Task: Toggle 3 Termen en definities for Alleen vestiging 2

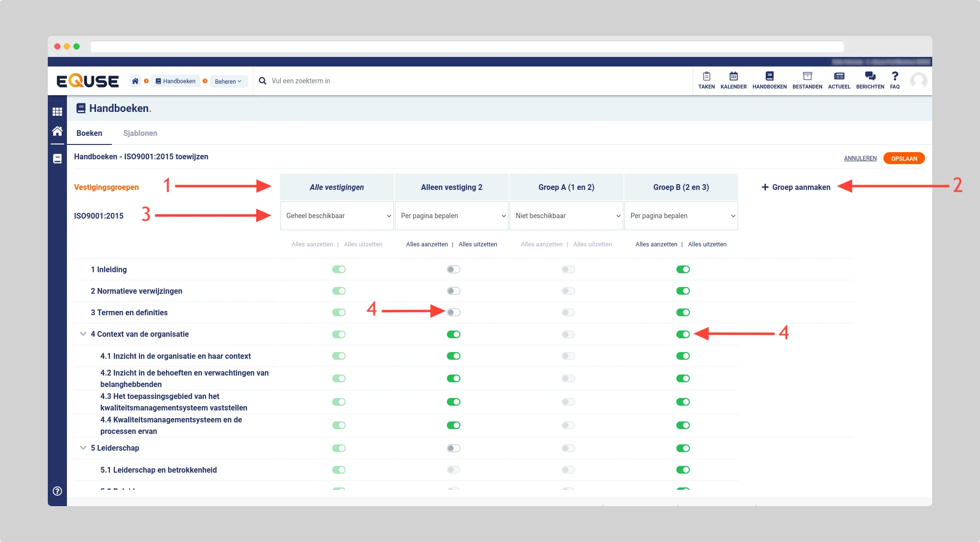Action: point(453,312)
